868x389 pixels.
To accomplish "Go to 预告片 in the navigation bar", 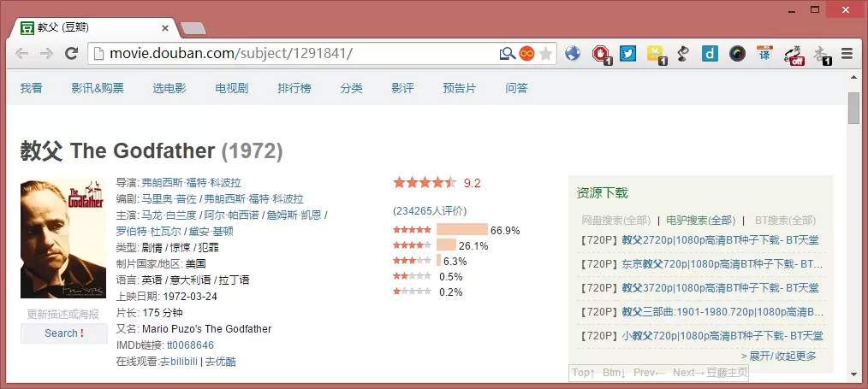I will point(460,88).
